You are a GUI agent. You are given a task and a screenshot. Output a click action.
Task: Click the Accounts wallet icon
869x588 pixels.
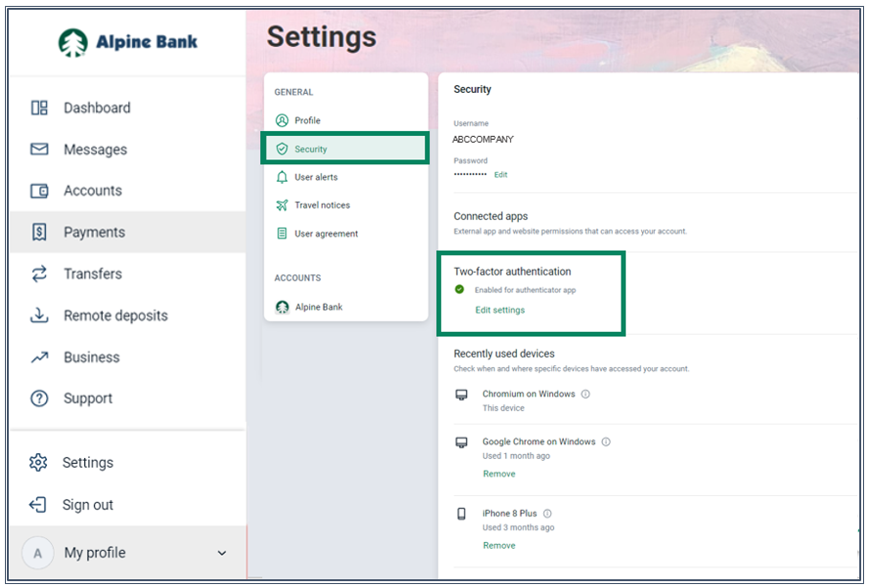click(39, 191)
